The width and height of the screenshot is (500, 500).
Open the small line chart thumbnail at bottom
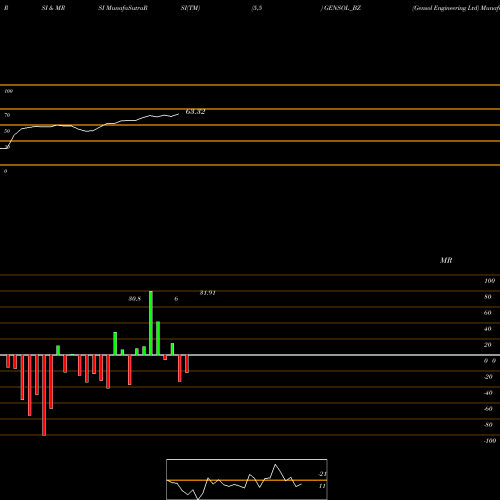[247, 479]
